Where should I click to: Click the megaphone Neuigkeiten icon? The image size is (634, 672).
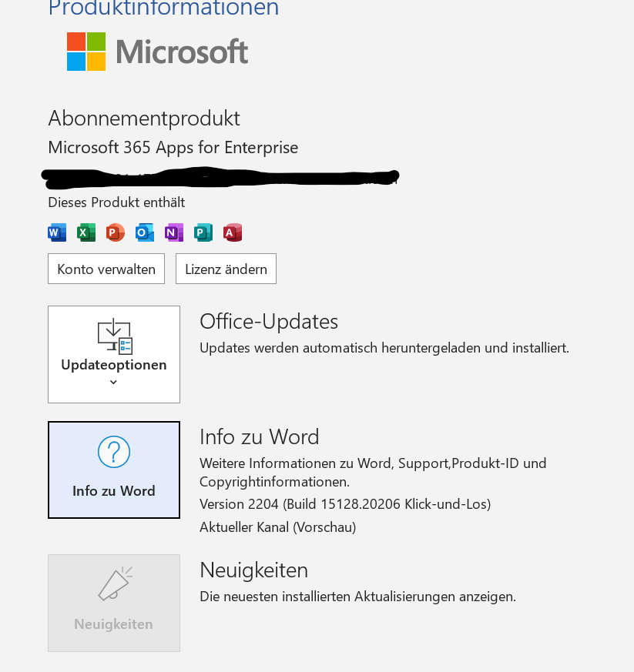[x=115, y=583]
